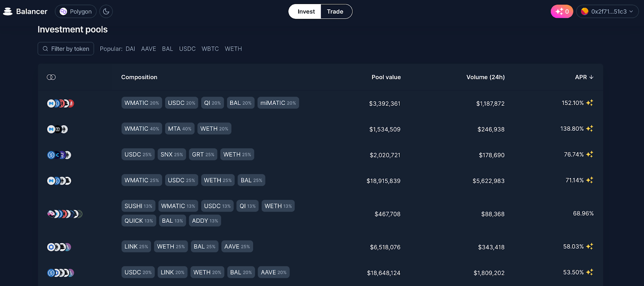Filter pools by popular token WBTC
The width and height of the screenshot is (644, 286).
point(210,49)
